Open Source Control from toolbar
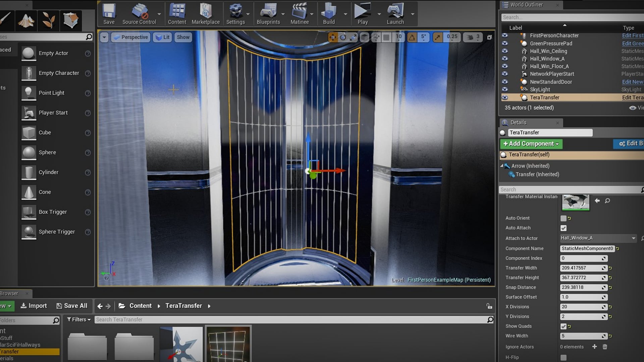Screen dimensions: 644x362 point(139,14)
